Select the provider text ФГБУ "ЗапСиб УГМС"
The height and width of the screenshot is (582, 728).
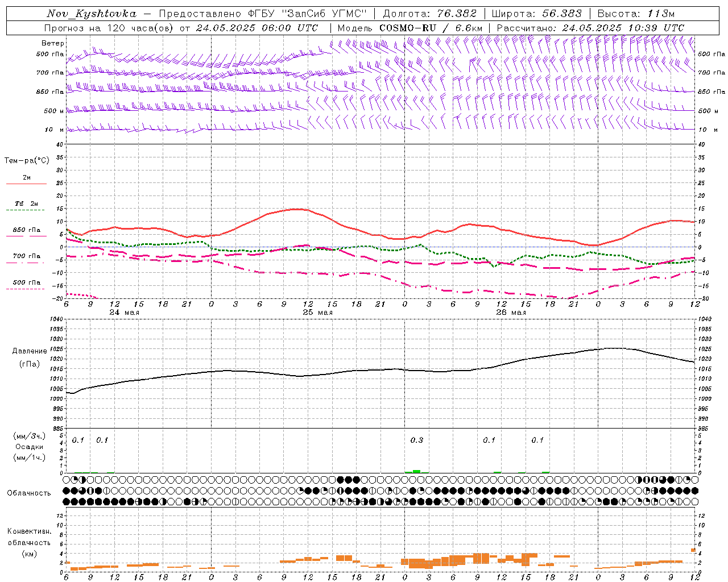point(308,14)
